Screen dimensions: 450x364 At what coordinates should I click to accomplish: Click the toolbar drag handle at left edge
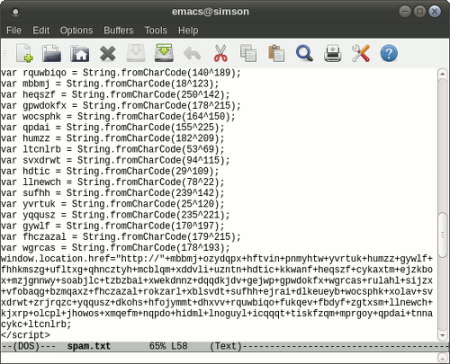pyautogui.click(x=5, y=53)
